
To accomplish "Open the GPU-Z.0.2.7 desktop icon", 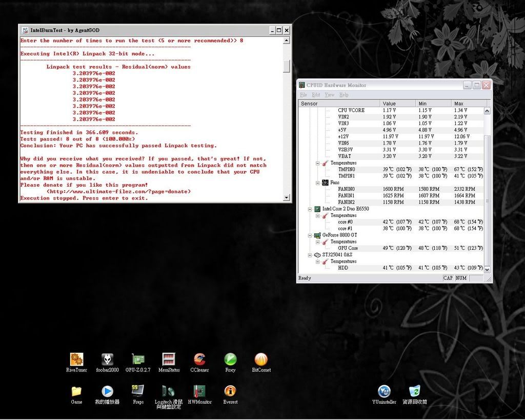I will pos(138,359).
